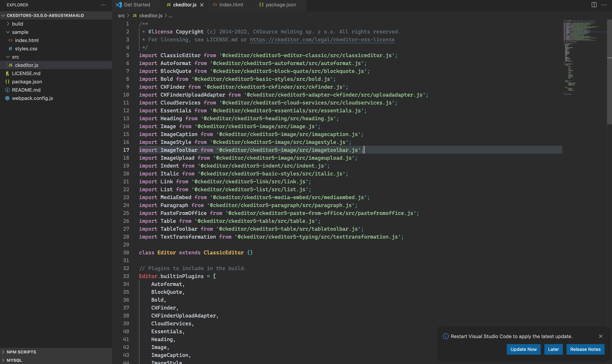Select the ckeditor.js tab
Image resolution: width=612 pixels, height=364 pixels.
point(184,5)
